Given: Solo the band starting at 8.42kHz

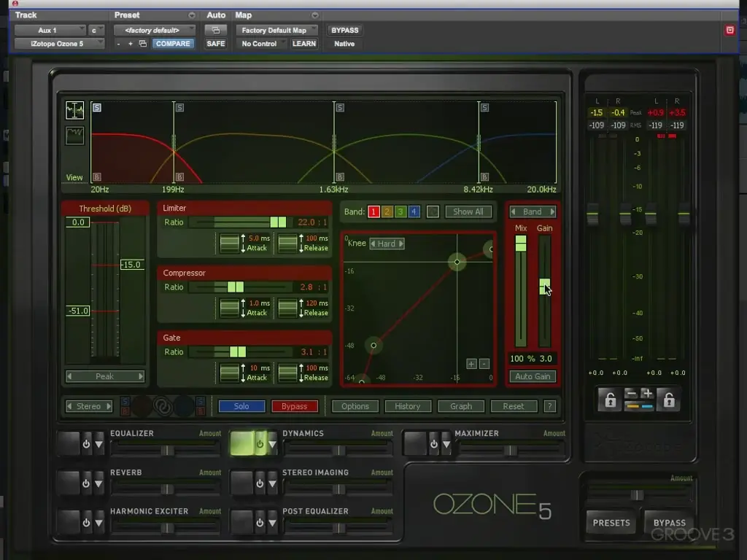Looking at the screenshot, I should click(x=484, y=108).
